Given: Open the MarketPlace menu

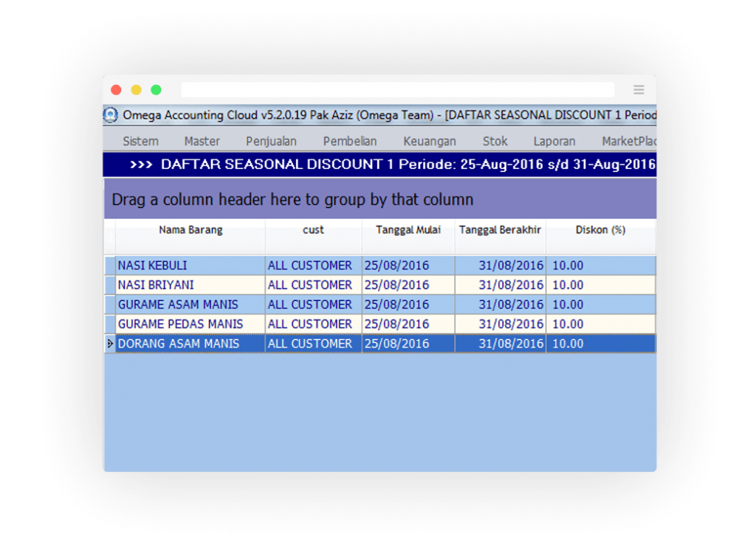Looking at the screenshot, I should point(629,141).
